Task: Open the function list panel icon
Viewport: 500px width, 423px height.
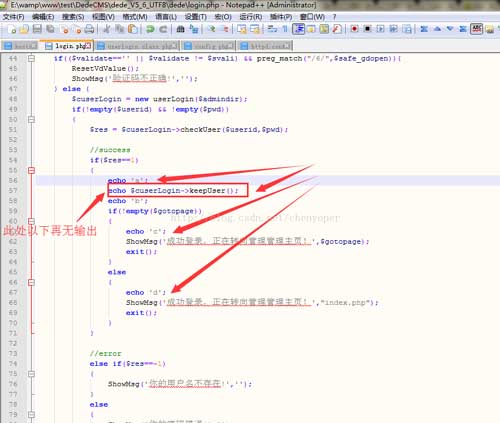Action: tap(337, 29)
